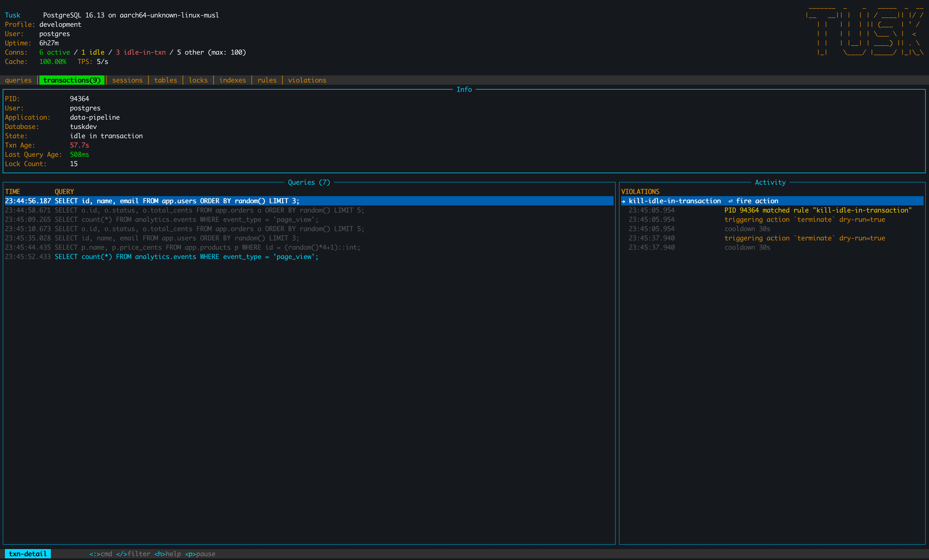
Task: Click the Database value tuskdev
Action: coord(83,126)
